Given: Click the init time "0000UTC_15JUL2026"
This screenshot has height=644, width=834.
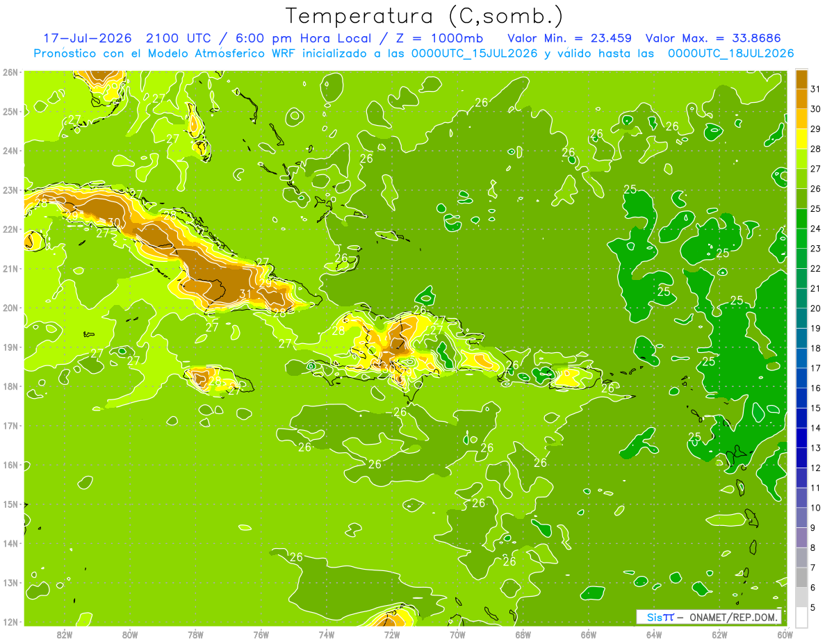Looking at the screenshot, I should [x=475, y=53].
